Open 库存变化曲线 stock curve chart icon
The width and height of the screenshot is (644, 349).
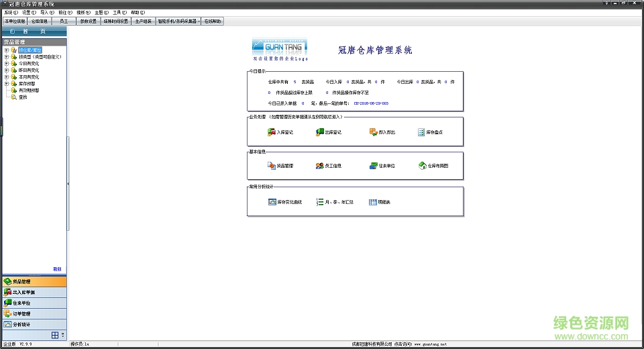tap(272, 202)
